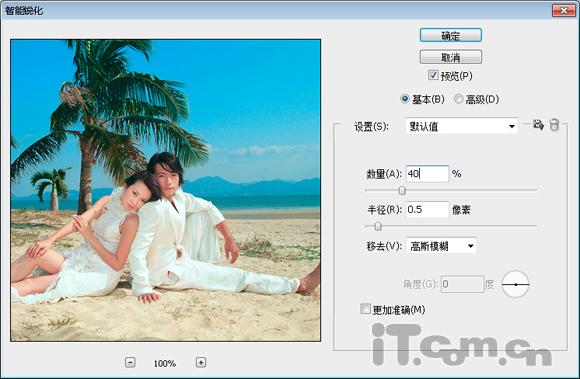Click the 取消 button

pyautogui.click(x=451, y=57)
